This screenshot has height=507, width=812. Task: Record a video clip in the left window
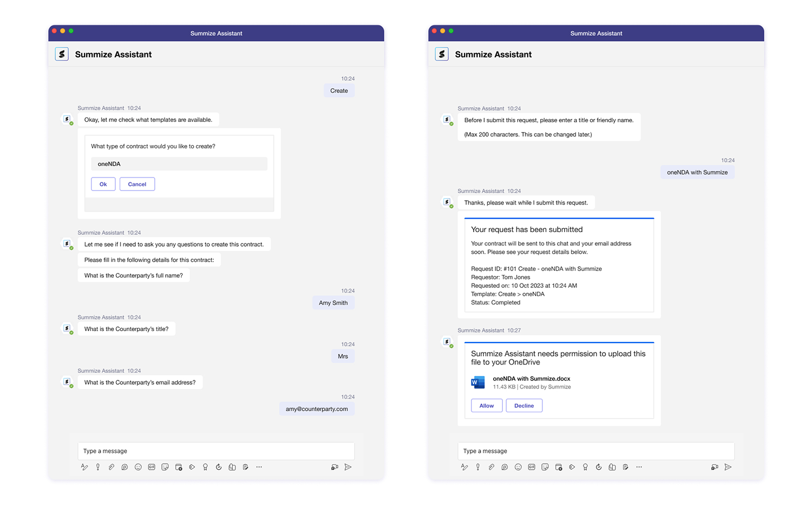point(335,467)
